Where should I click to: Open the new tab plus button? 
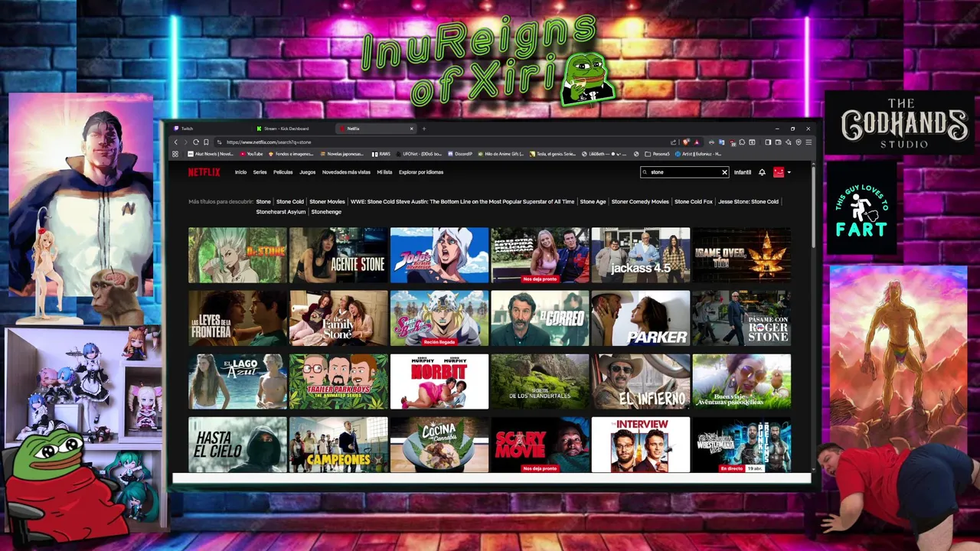[424, 129]
